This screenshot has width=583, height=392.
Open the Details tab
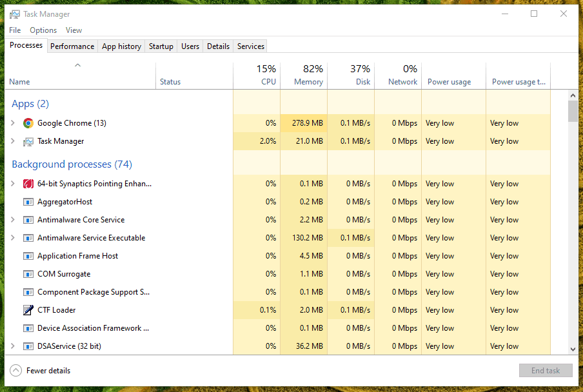coord(218,46)
